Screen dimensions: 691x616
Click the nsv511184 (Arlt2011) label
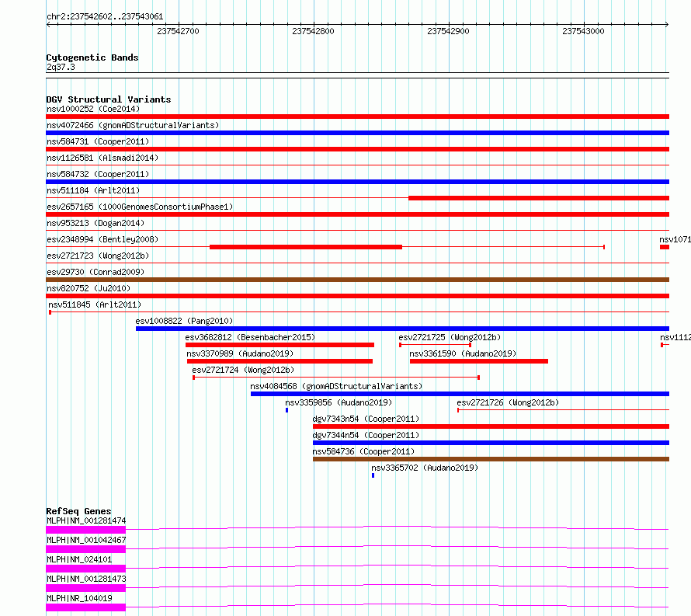pyautogui.click(x=93, y=190)
